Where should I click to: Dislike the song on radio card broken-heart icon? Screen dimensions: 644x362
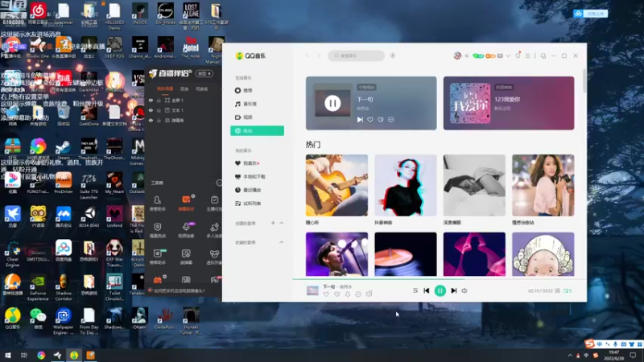381,119
